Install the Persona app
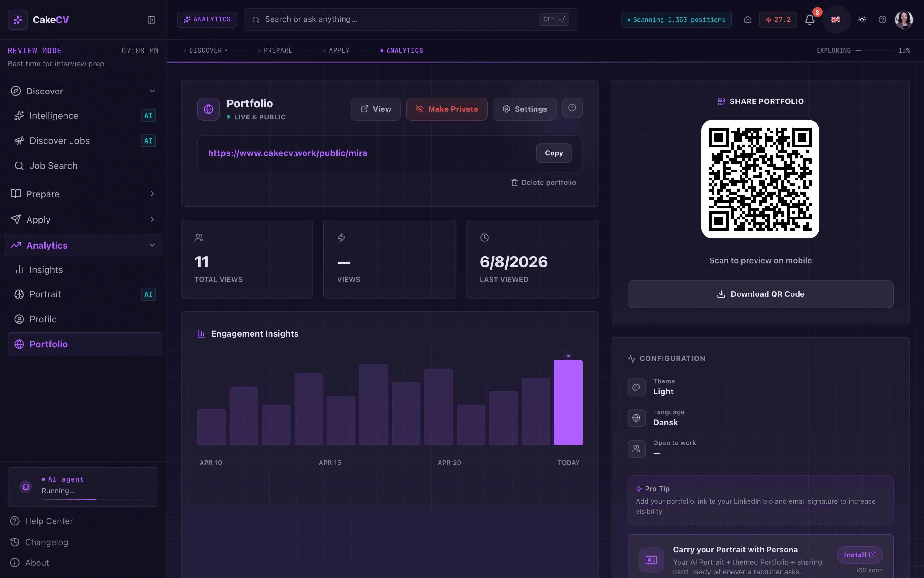This screenshot has width=924, height=578. point(860,555)
